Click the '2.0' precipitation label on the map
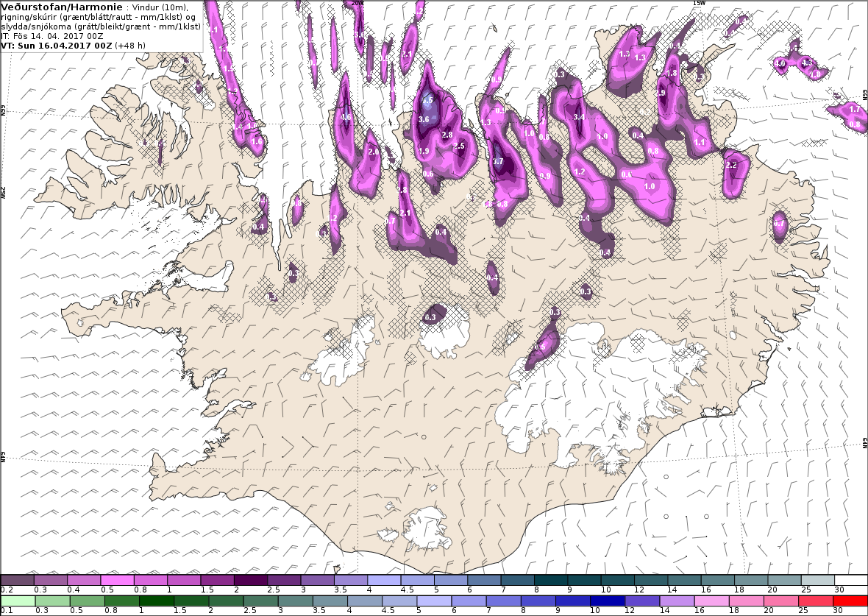Screen dimensions: 868x616 374,152
